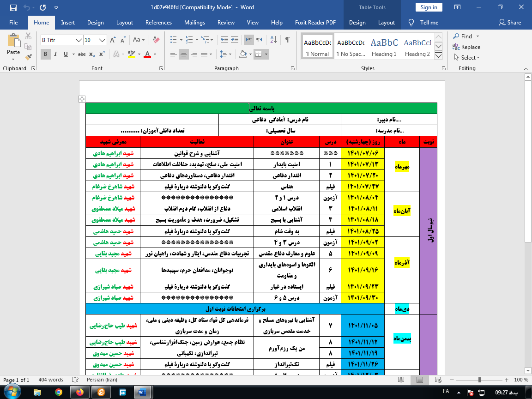Screen dimensions: 532x399
Task: Apply yellow text highlight color
Action: point(132,54)
